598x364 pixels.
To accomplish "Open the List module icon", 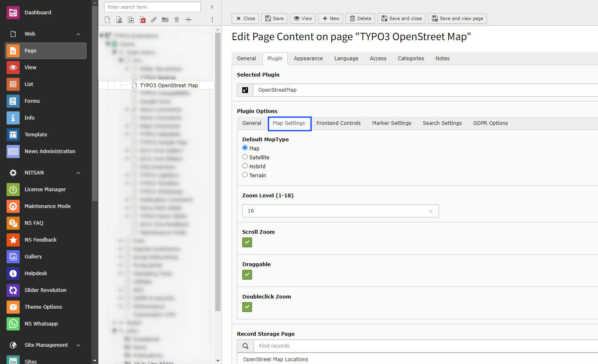I will (13, 84).
